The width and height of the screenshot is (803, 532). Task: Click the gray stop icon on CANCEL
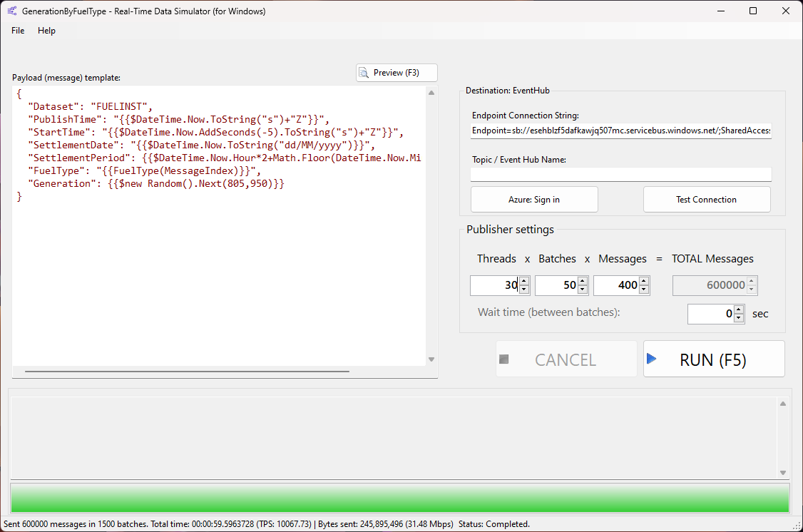click(504, 359)
